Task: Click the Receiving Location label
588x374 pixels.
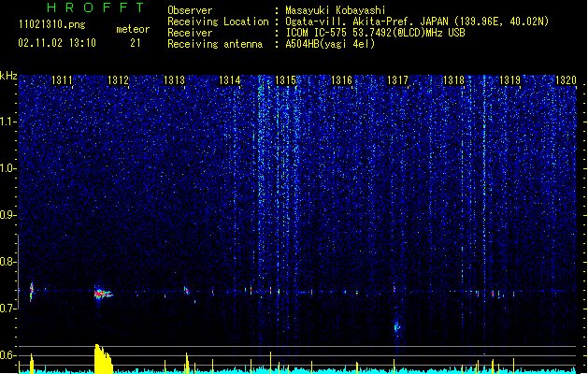Action: [x=218, y=22]
